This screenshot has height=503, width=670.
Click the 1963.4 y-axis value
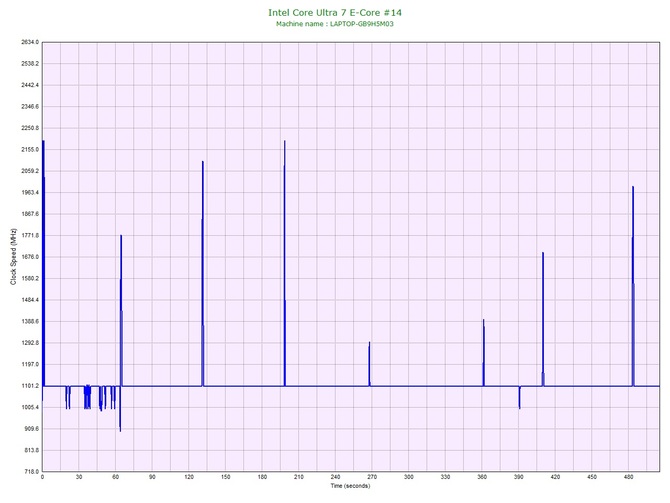click(x=30, y=193)
